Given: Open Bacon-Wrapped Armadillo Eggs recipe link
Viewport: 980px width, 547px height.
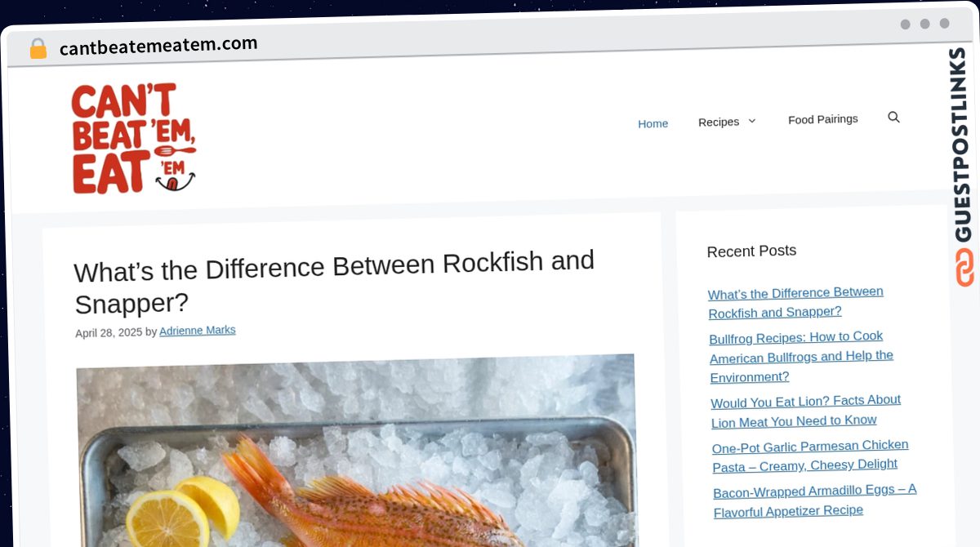Looking at the screenshot, I should tap(814, 500).
